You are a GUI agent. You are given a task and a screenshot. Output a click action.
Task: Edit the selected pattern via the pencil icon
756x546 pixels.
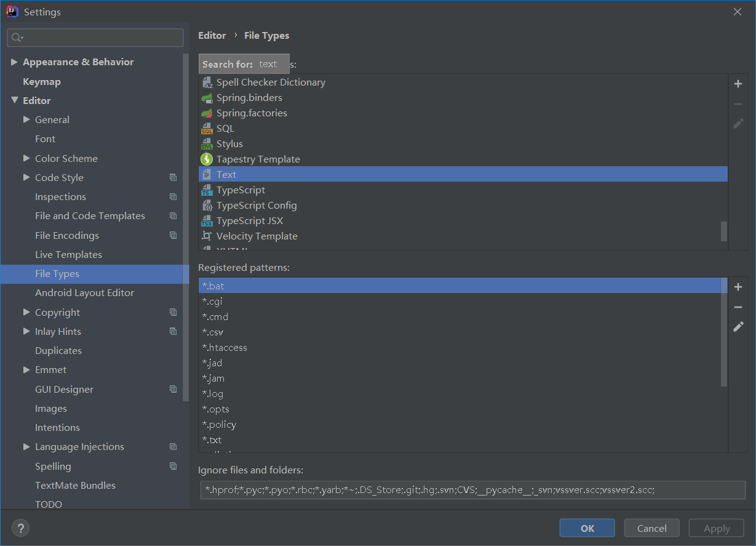(738, 326)
